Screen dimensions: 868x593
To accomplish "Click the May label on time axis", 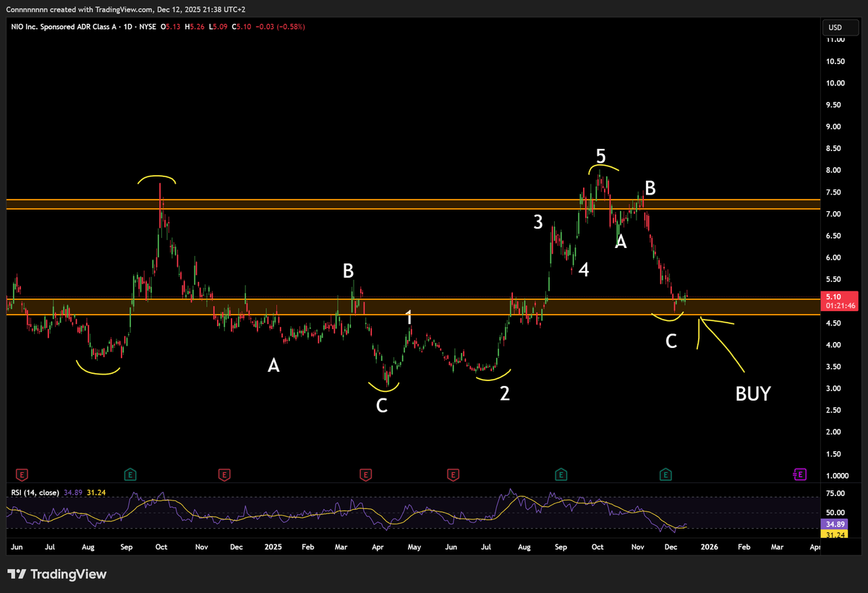I will point(414,548).
